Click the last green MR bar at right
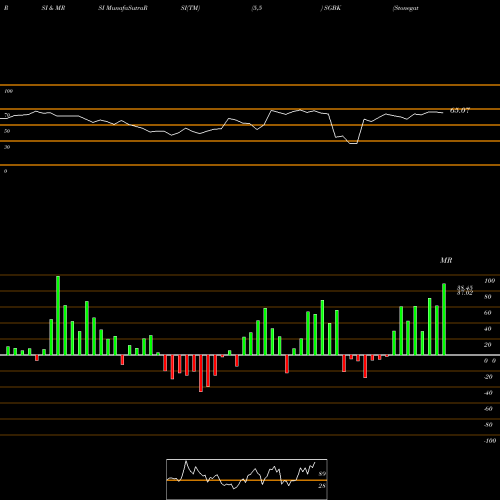 click(x=444, y=319)
